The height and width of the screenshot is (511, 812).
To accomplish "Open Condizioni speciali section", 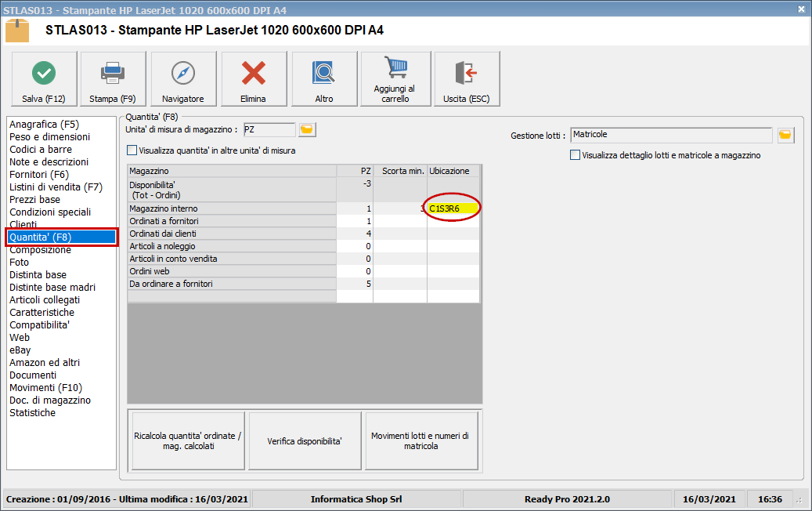I will (x=49, y=212).
